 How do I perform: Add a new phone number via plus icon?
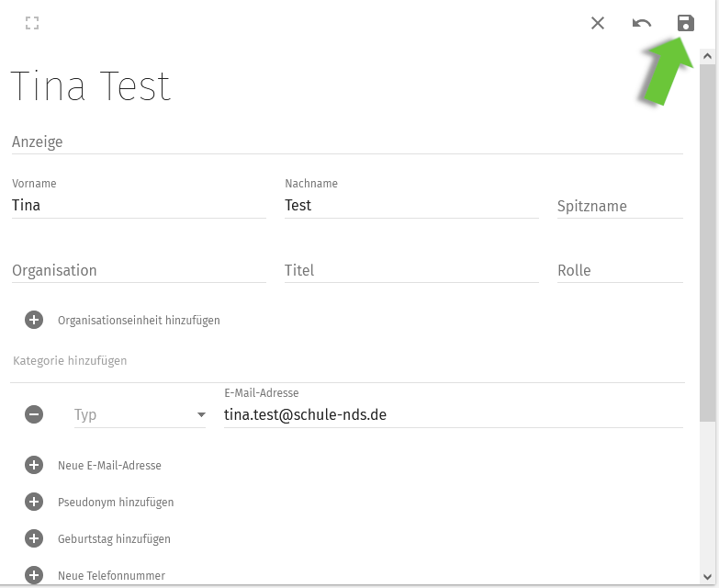tap(34, 575)
